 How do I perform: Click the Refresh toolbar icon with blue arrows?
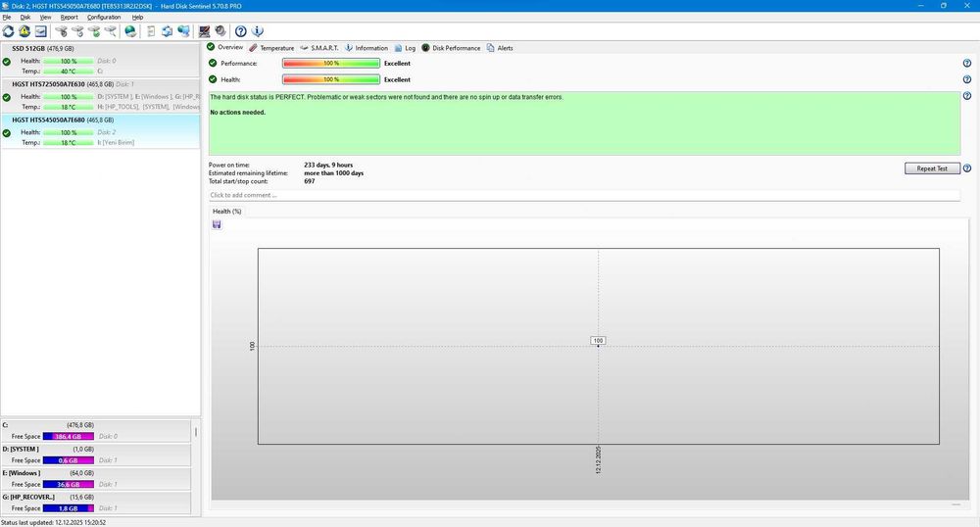[8, 31]
